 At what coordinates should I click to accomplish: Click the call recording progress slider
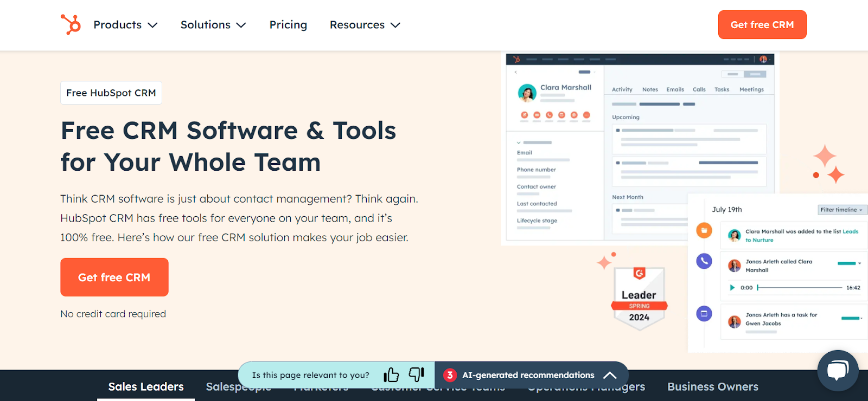pyautogui.click(x=800, y=288)
